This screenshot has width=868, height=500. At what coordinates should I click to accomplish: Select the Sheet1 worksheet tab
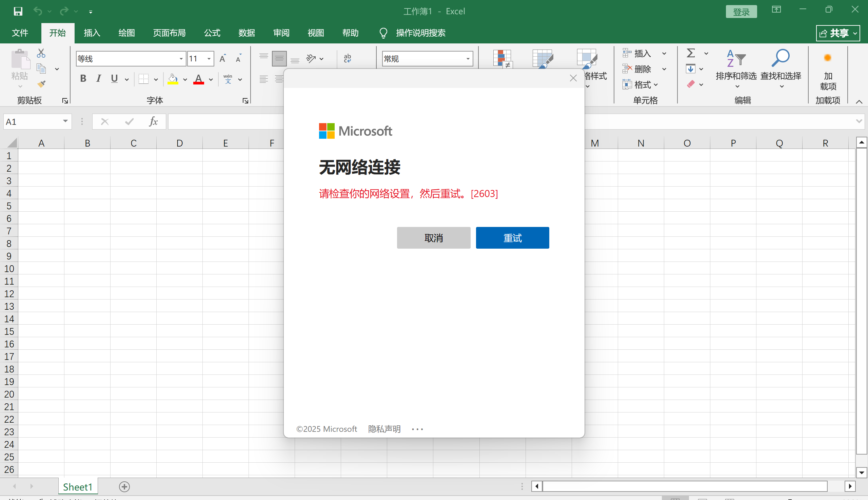(78, 487)
